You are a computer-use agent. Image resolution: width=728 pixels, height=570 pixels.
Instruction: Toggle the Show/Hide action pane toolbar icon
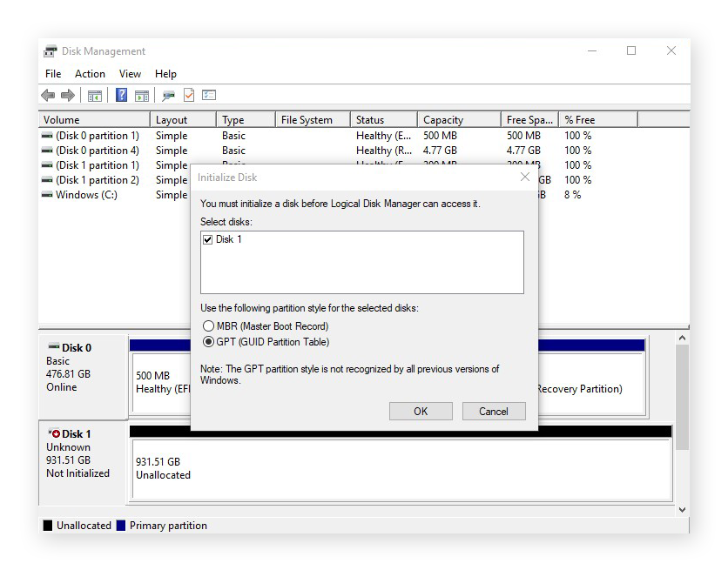point(140,95)
